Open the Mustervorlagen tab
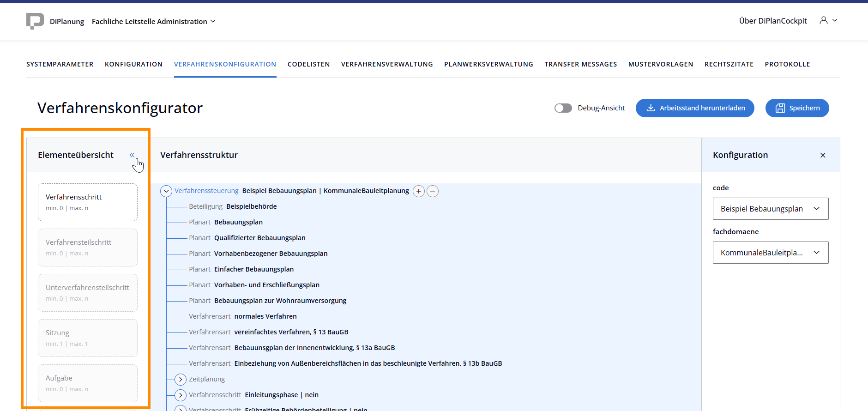This screenshot has height=411, width=868. [x=660, y=64]
